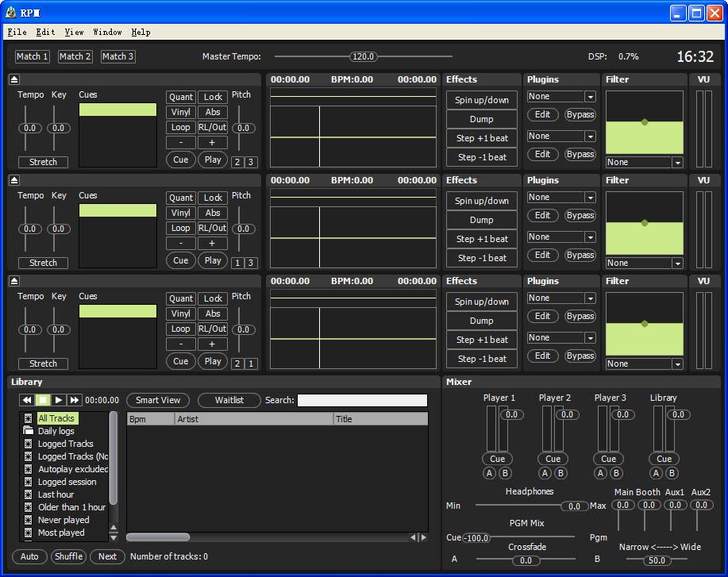Open the Waitlist view

(x=229, y=400)
